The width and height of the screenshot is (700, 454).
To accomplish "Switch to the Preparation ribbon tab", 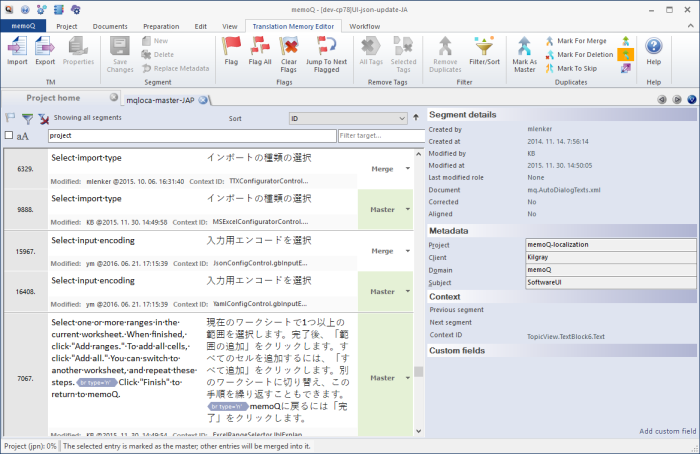I will pyautogui.click(x=161, y=26).
